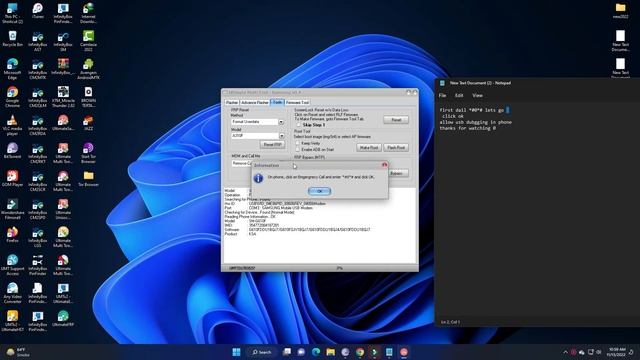Open the View menu in Notepad

click(477, 95)
